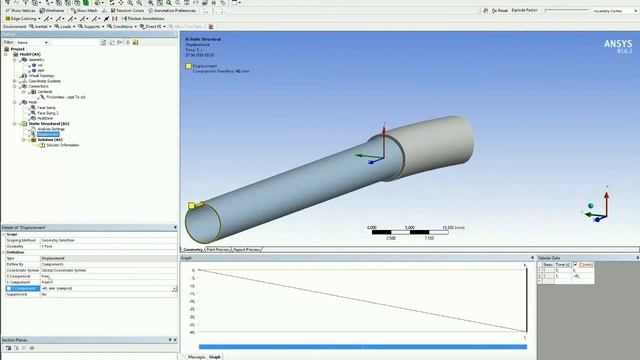Open the Assembly Center dropdown
This screenshot has height=360, width=640.
tap(615, 11)
